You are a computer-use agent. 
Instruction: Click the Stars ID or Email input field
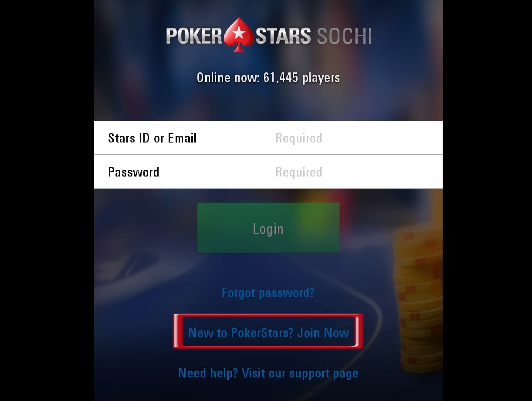pyautogui.click(x=268, y=138)
